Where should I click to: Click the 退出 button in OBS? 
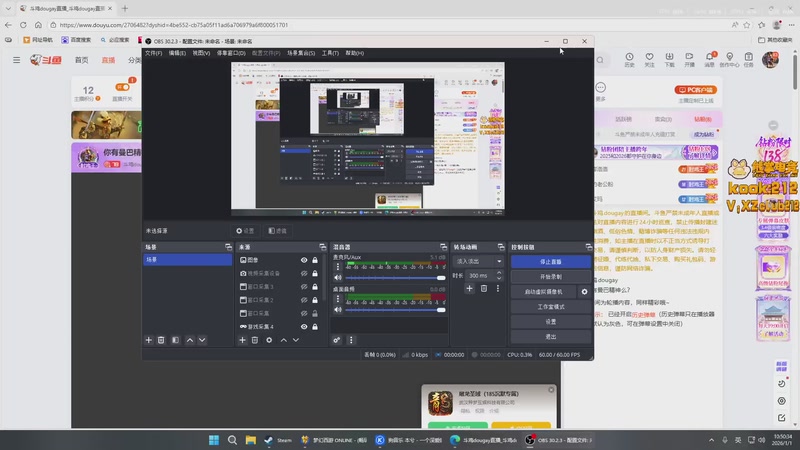[551, 337]
